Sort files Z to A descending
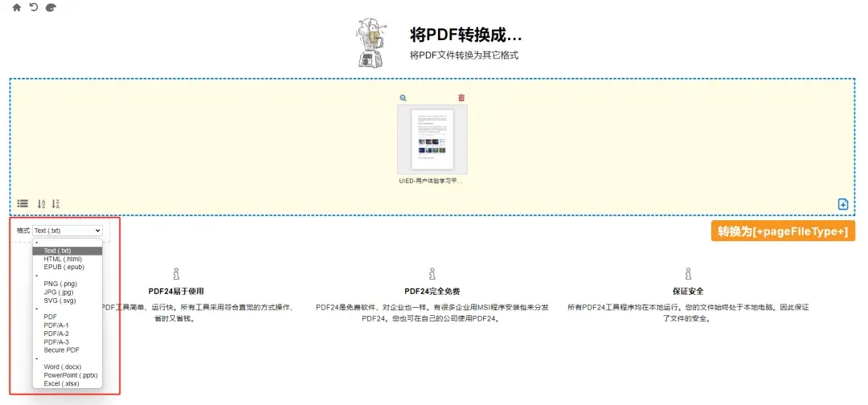 [56, 203]
